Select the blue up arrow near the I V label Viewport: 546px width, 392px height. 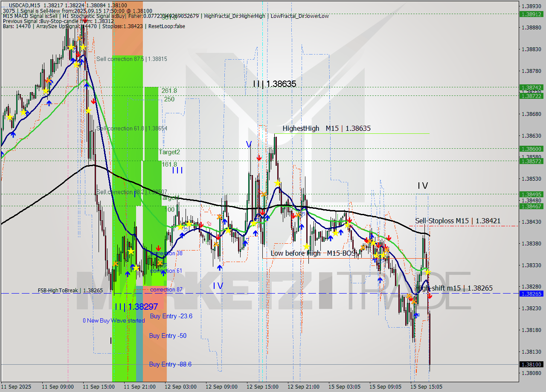click(x=220, y=268)
